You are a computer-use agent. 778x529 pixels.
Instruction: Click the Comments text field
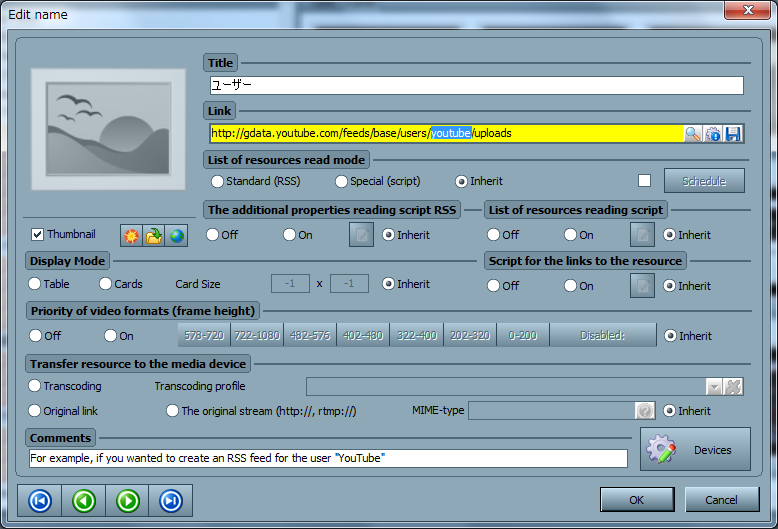(328, 458)
